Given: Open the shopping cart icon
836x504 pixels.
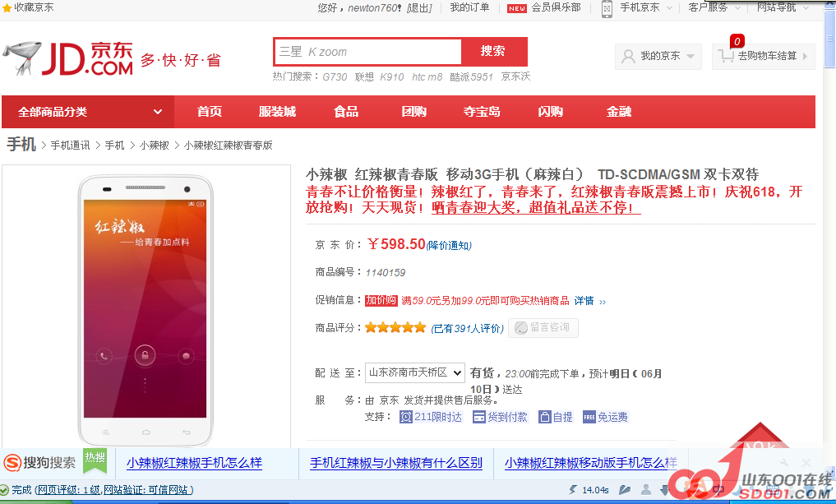Looking at the screenshot, I should pyautogui.click(x=725, y=56).
